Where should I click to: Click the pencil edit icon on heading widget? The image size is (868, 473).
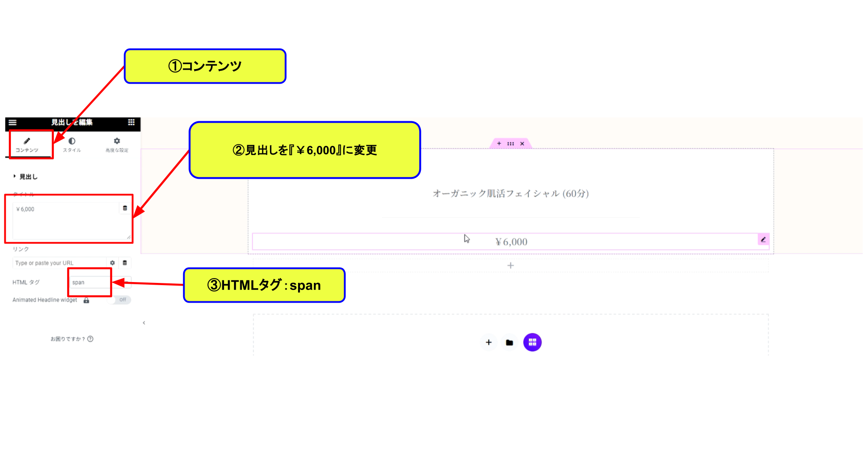[763, 240]
